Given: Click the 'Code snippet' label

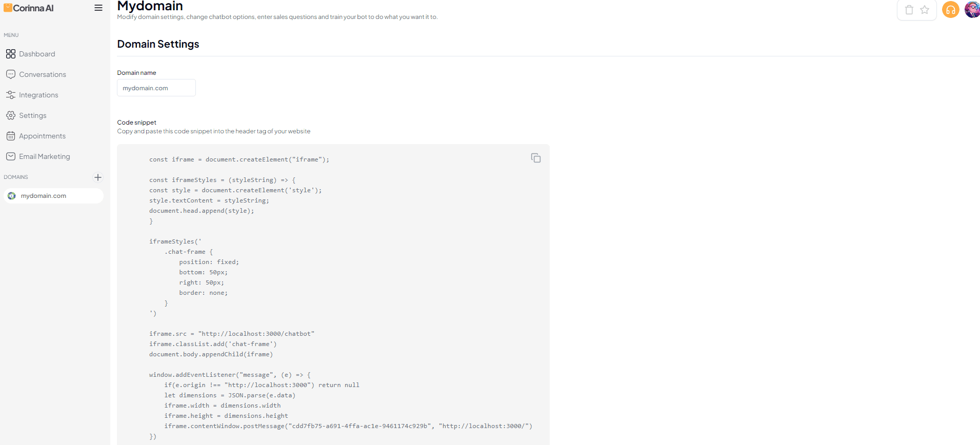Looking at the screenshot, I should (x=136, y=123).
